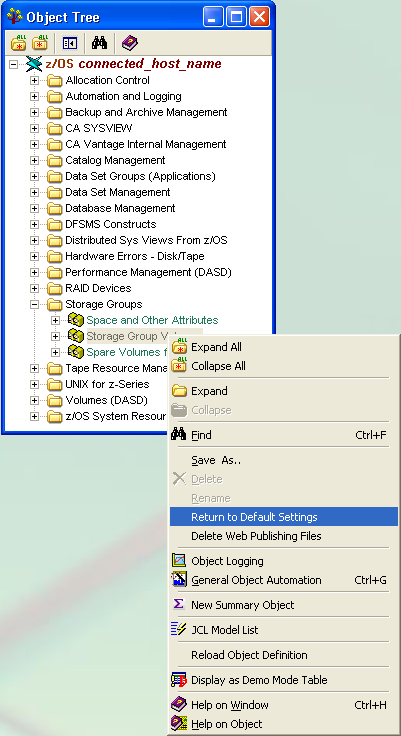This screenshot has width=401, height=736.
Task: Click the Object Logging menu icon
Action: (179, 561)
